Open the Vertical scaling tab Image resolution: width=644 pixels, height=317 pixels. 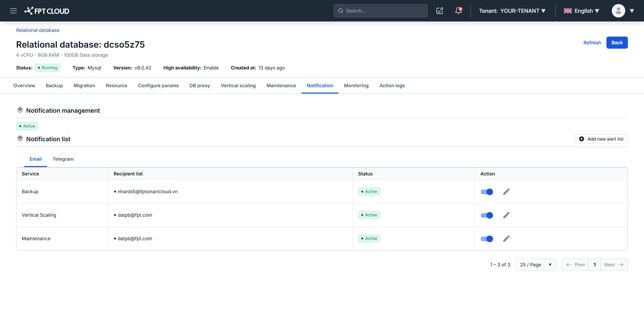238,86
